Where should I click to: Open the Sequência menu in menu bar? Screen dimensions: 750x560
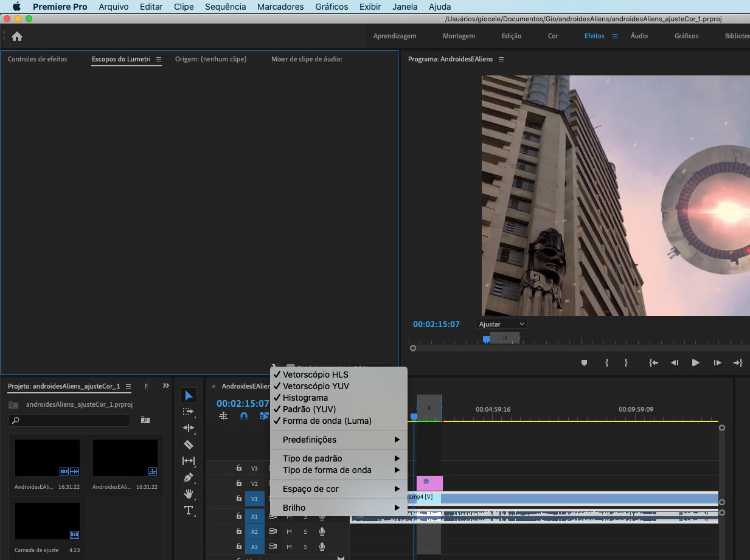[225, 7]
